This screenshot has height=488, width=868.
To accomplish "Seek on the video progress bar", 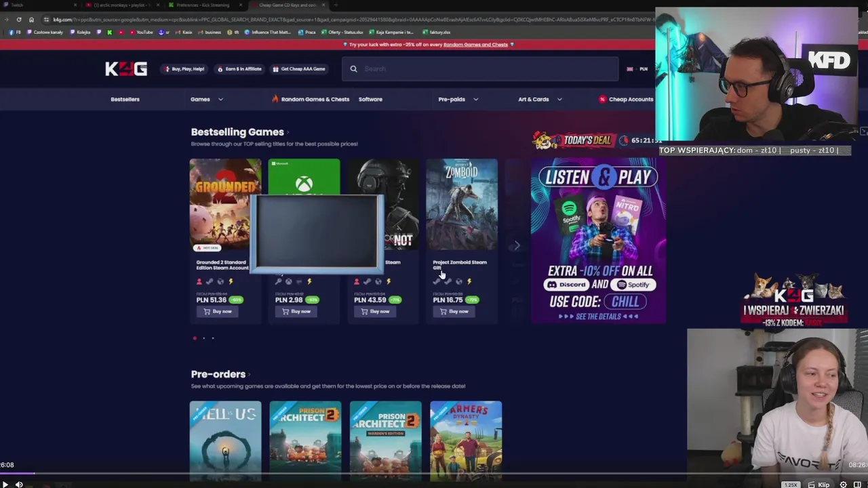I will click(x=434, y=474).
